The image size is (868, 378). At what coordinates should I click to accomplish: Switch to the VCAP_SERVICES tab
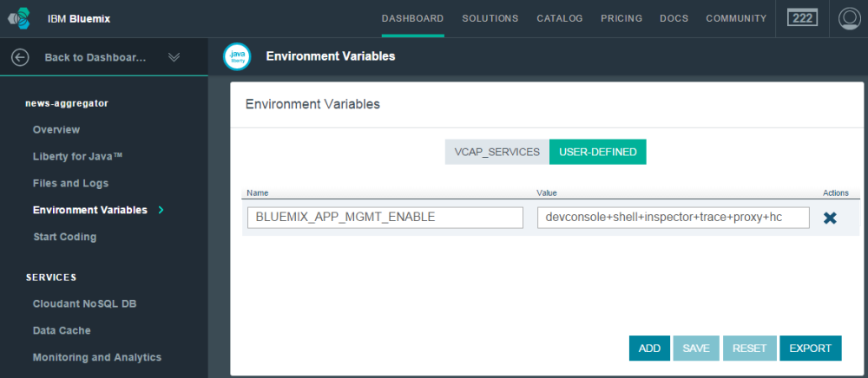497,152
